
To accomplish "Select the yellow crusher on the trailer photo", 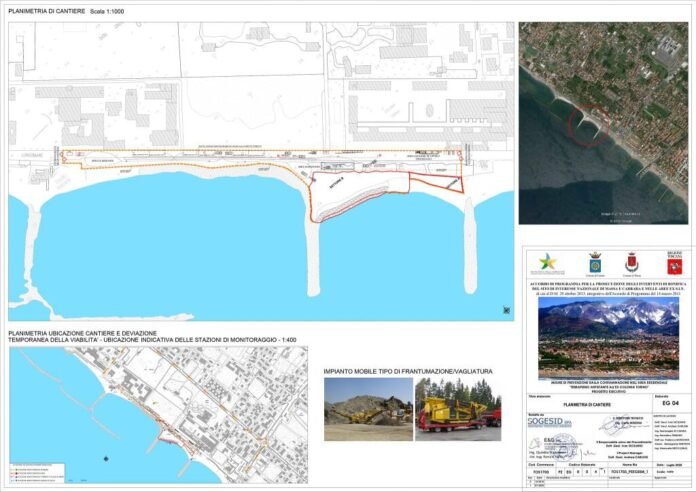I will 458,409.
